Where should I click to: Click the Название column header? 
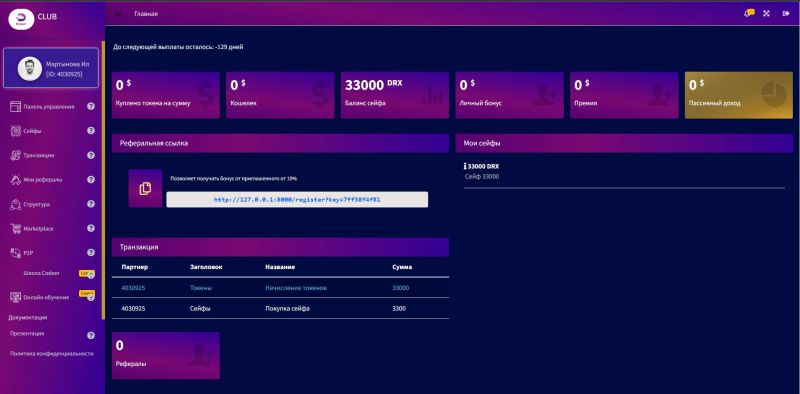[x=280, y=267]
